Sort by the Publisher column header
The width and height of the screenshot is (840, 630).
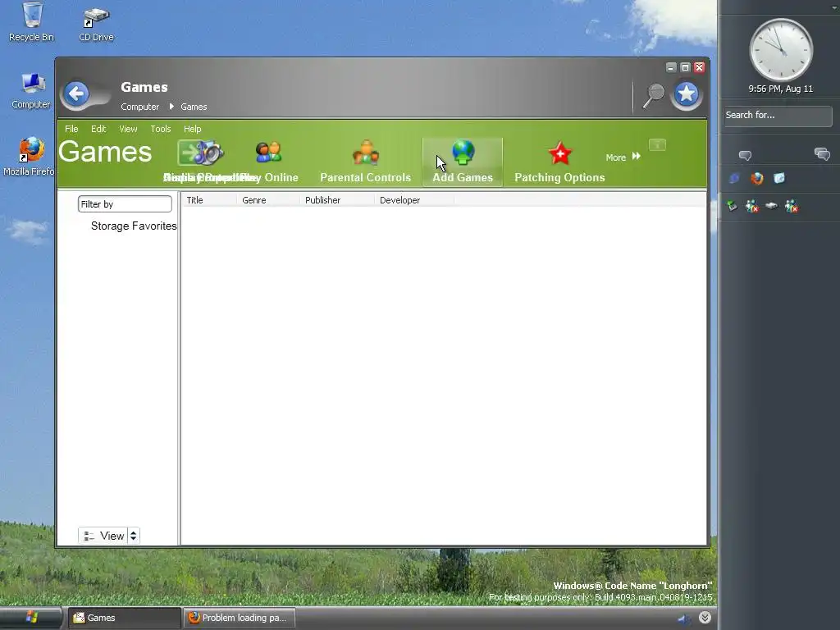pyautogui.click(x=337, y=200)
